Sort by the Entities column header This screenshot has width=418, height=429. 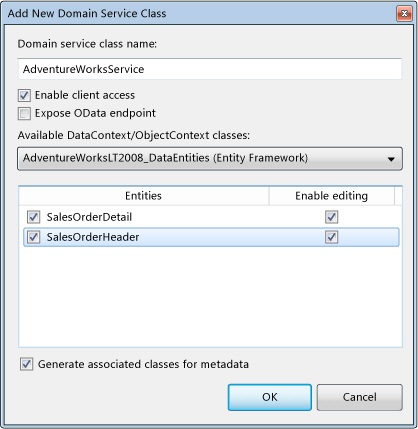143,196
